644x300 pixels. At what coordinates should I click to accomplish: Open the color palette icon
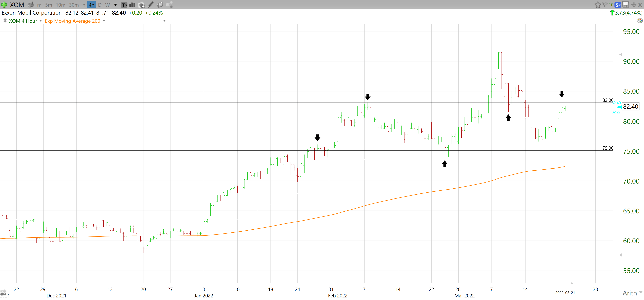click(639, 21)
